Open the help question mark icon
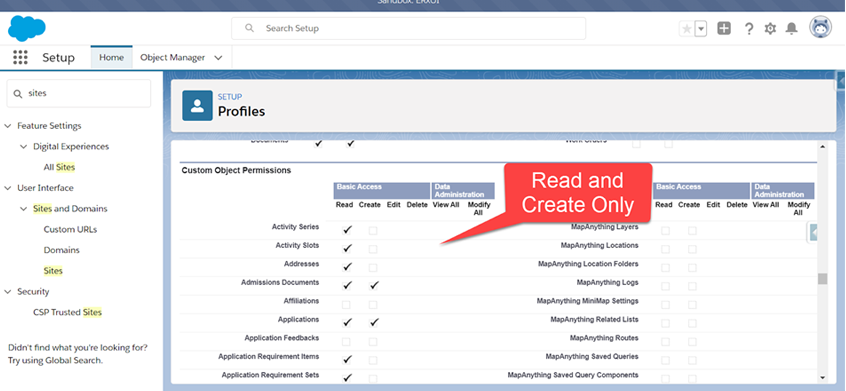The image size is (846, 391). coord(748,29)
